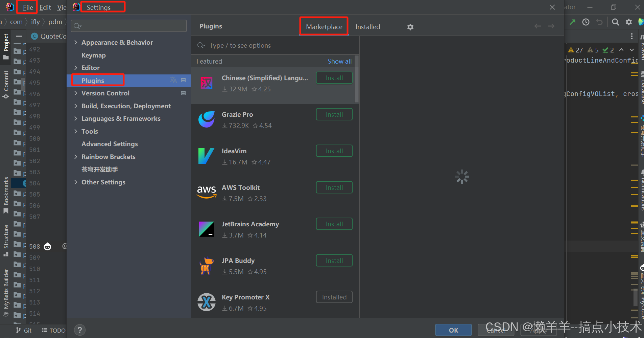This screenshot has width=644, height=338.
Task: Expand Appearance & Behavior settings
Action: coord(76,42)
